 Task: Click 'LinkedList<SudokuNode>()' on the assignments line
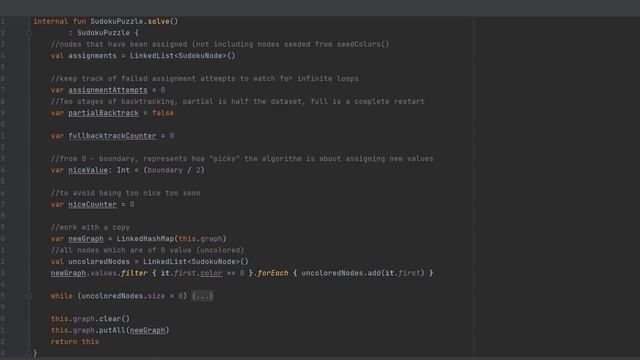coord(182,56)
